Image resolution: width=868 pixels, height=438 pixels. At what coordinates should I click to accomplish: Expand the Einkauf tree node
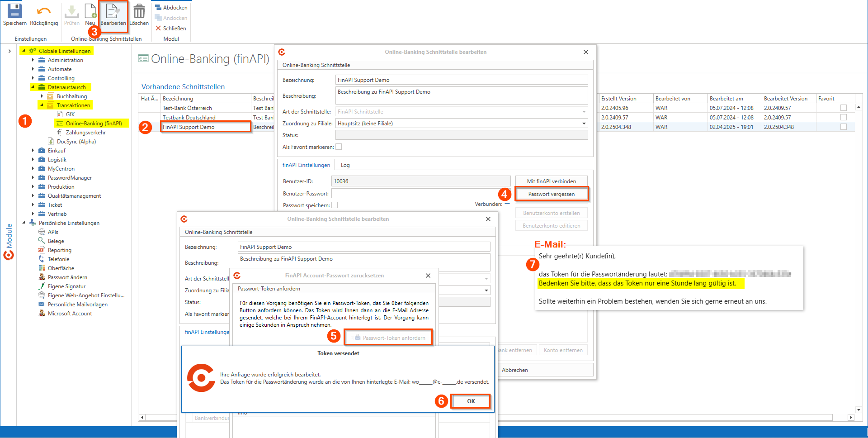[33, 151]
